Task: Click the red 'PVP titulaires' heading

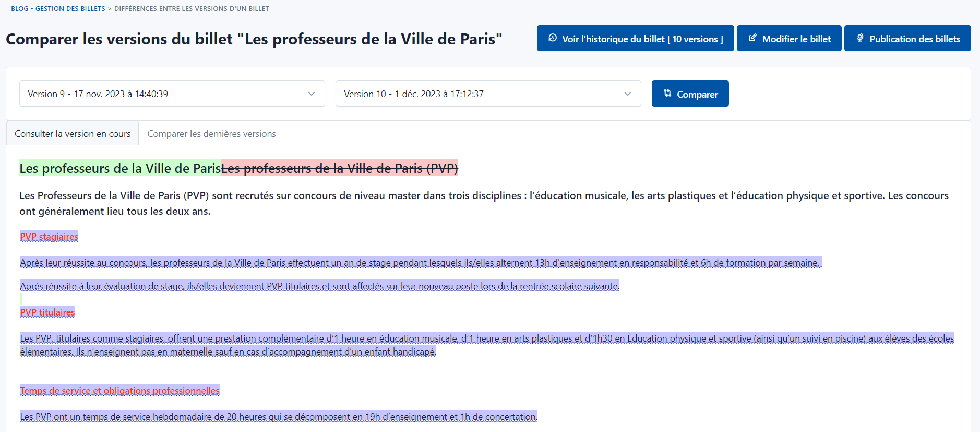Action: [47, 312]
